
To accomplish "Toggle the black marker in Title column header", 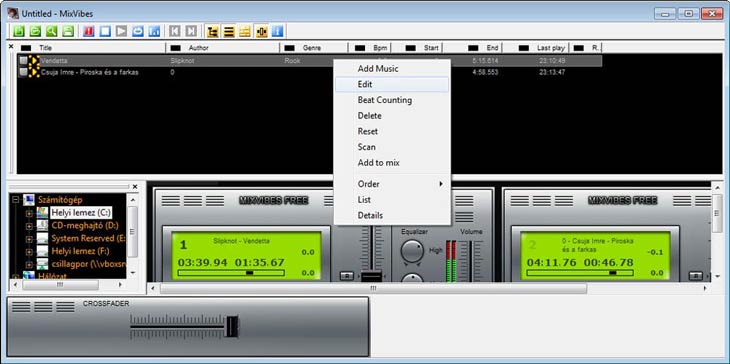I will pyautogui.click(x=27, y=48).
